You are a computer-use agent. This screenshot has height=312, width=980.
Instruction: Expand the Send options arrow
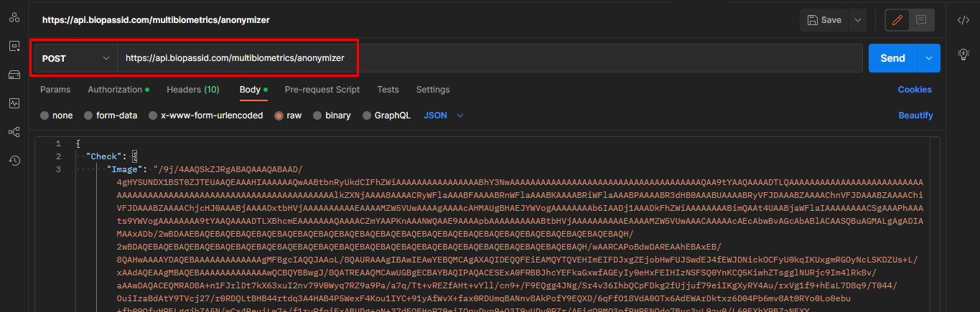(x=930, y=58)
